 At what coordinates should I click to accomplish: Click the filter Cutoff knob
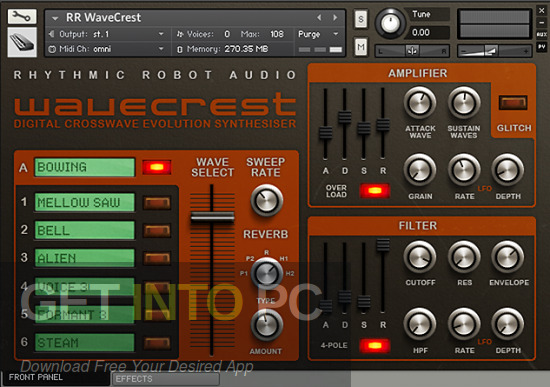[420, 257]
